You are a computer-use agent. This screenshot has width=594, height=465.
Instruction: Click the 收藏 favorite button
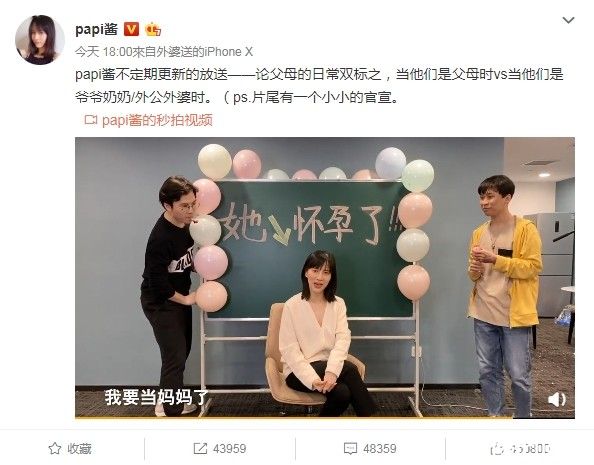[x=70, y=449]
